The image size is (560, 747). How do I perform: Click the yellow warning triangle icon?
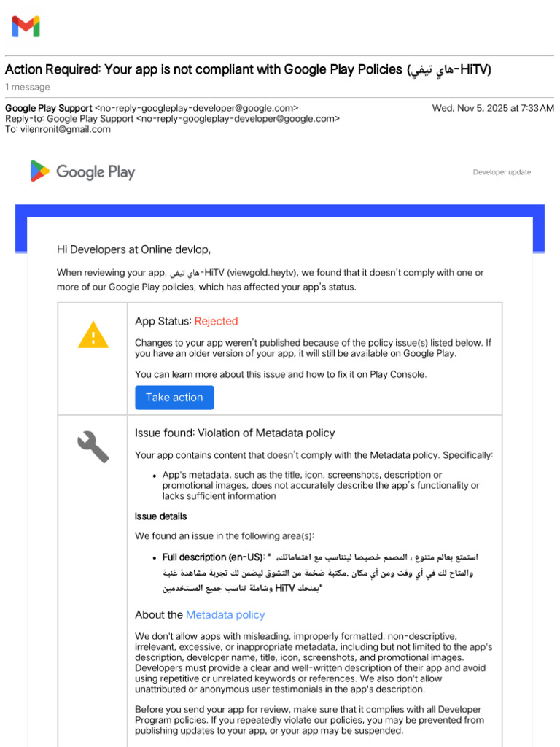[x=93, y=336]
